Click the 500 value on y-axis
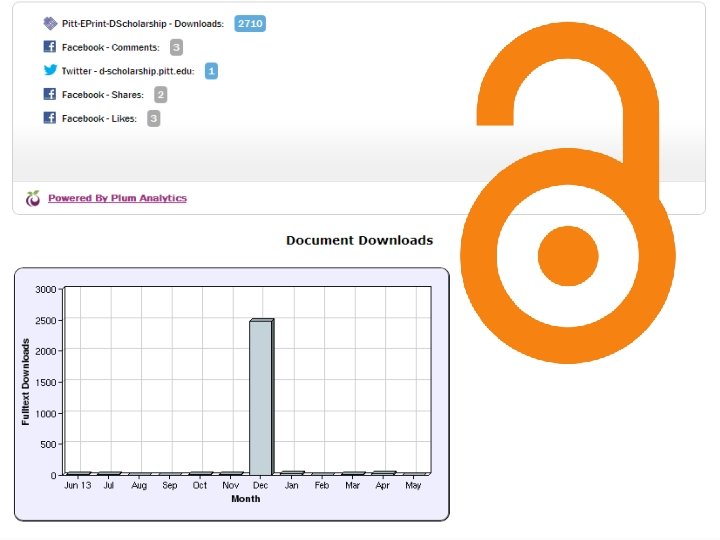Image resolution: width=720 pixels, height=540 pixels. tap(48, 444)
